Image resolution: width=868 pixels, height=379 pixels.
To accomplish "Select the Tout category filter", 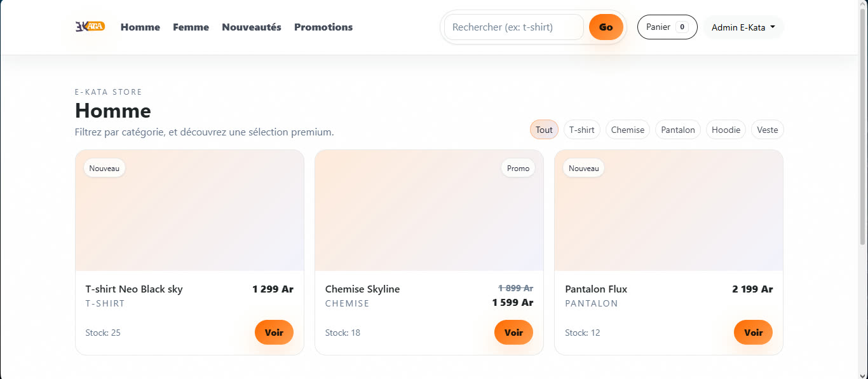I will [544, 130].
